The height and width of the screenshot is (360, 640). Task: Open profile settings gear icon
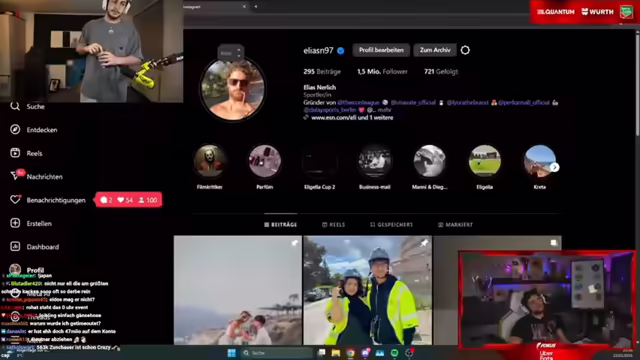[x=465, y=50]
